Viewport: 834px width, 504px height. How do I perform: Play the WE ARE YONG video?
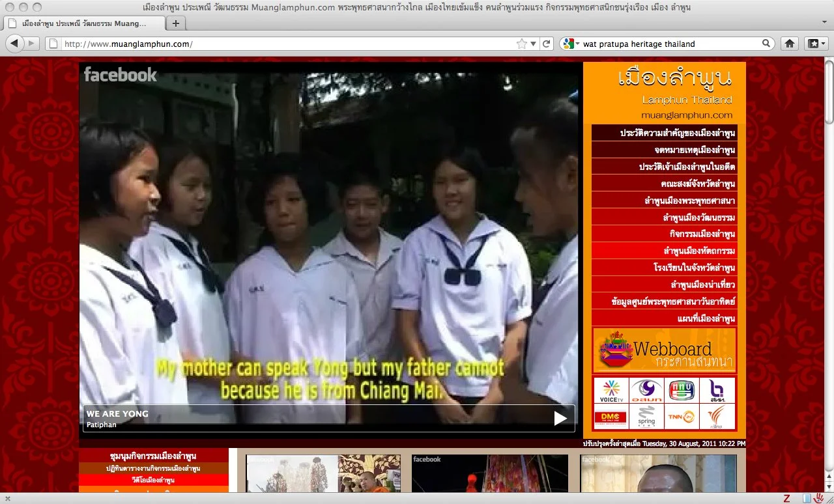[560, 418]
